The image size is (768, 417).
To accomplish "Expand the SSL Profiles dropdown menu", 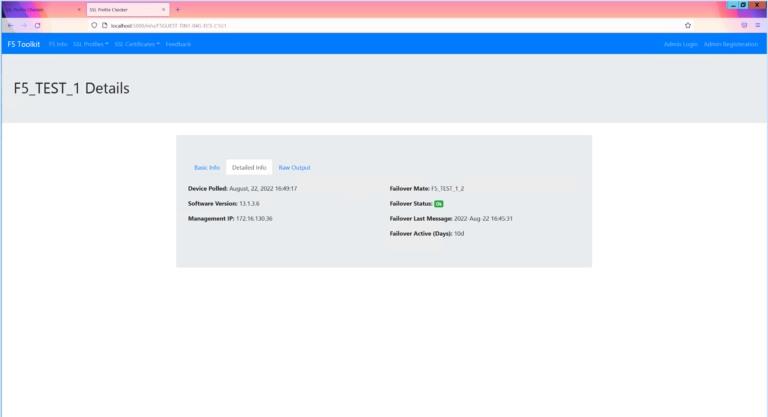I will click(91, 44).
